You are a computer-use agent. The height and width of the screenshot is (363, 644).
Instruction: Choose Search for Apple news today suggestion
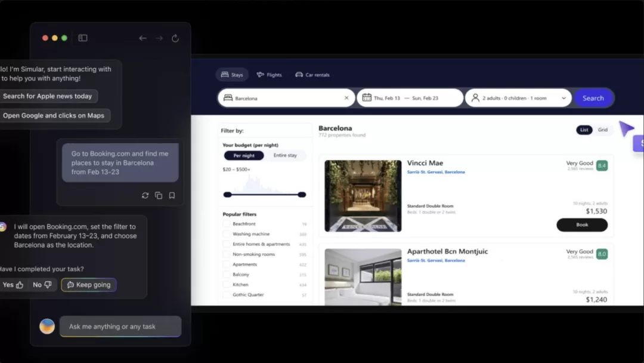tap(48, 96)
